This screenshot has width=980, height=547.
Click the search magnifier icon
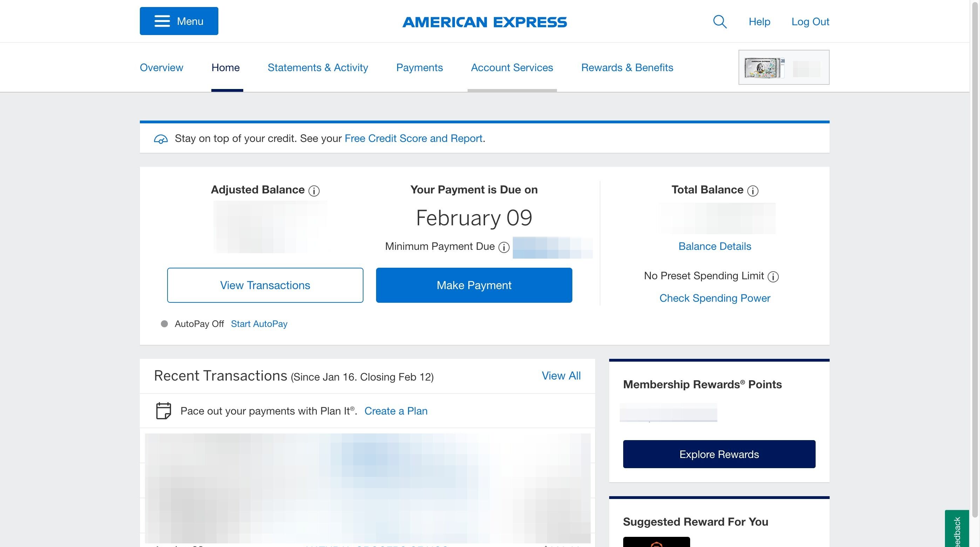pos(719,22)
